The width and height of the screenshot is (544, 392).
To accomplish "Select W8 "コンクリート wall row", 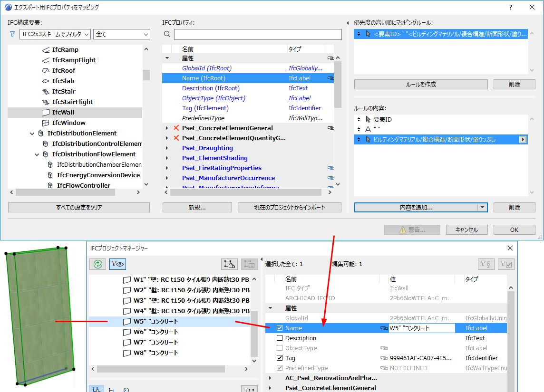I will (170, 353).
